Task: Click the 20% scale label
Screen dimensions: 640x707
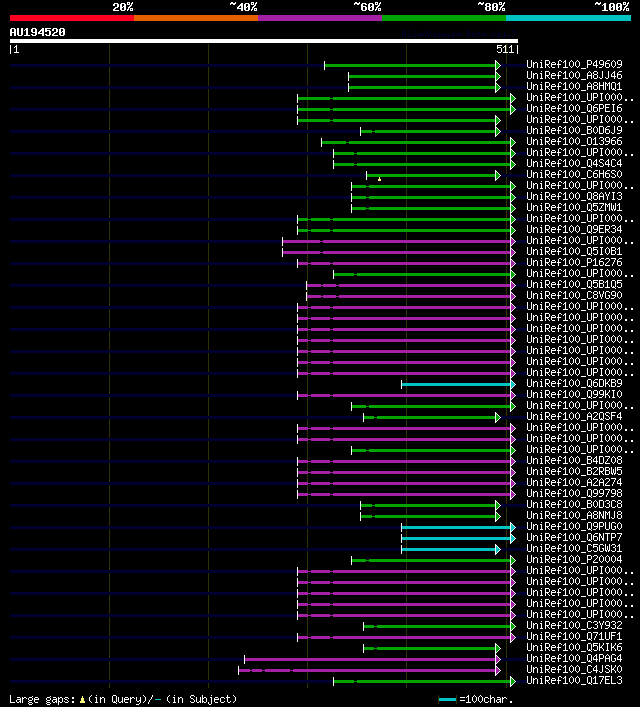Action: [123, 7]
